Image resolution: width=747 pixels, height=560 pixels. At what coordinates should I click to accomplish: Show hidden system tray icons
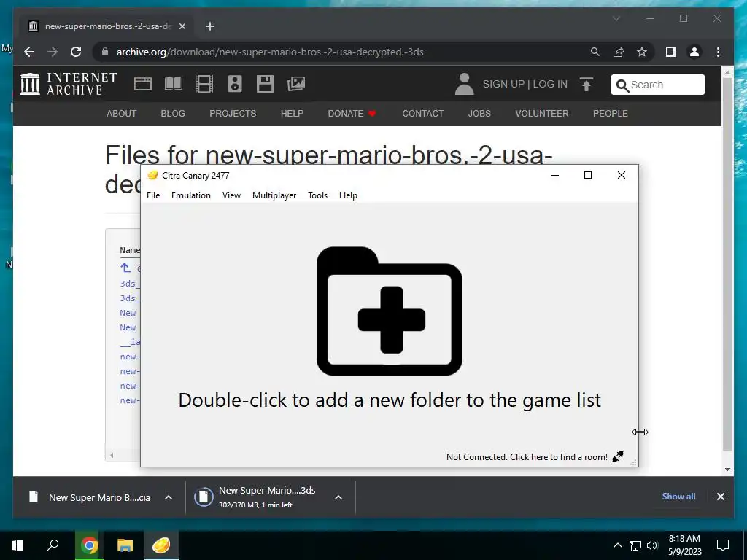(617, 545)
